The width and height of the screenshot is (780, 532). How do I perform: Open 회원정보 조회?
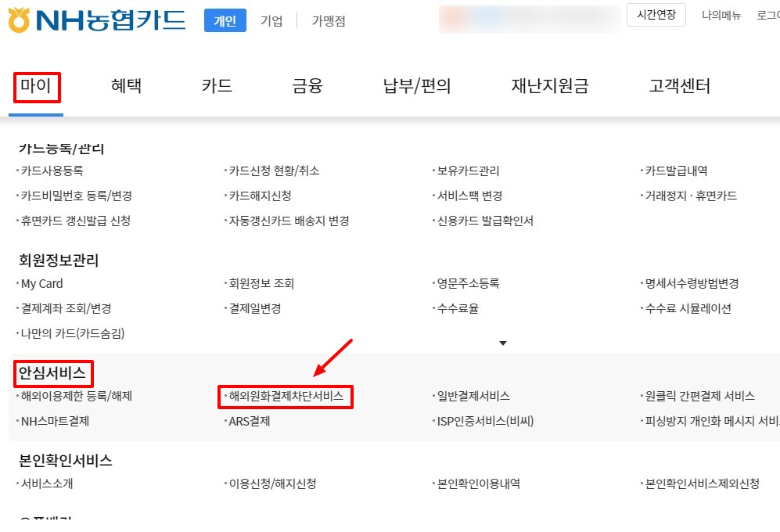(261, 283)
